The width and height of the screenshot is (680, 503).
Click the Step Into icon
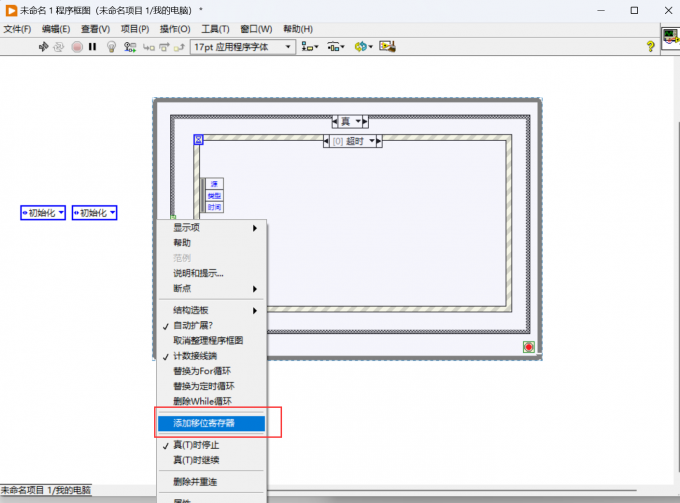(149, 47)
